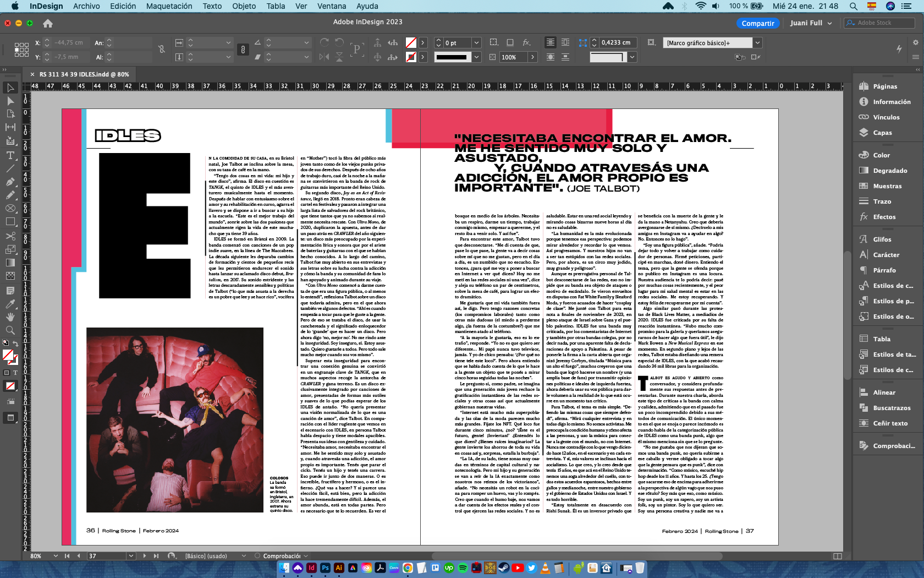The image size is (924, 578).
Task: Open Spotlight search in menu bar
Action: click(x=854, y=6)
